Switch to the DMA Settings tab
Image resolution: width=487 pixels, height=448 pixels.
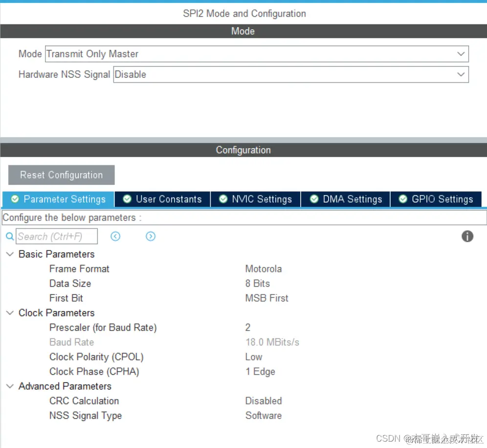[x=346, y=199]
